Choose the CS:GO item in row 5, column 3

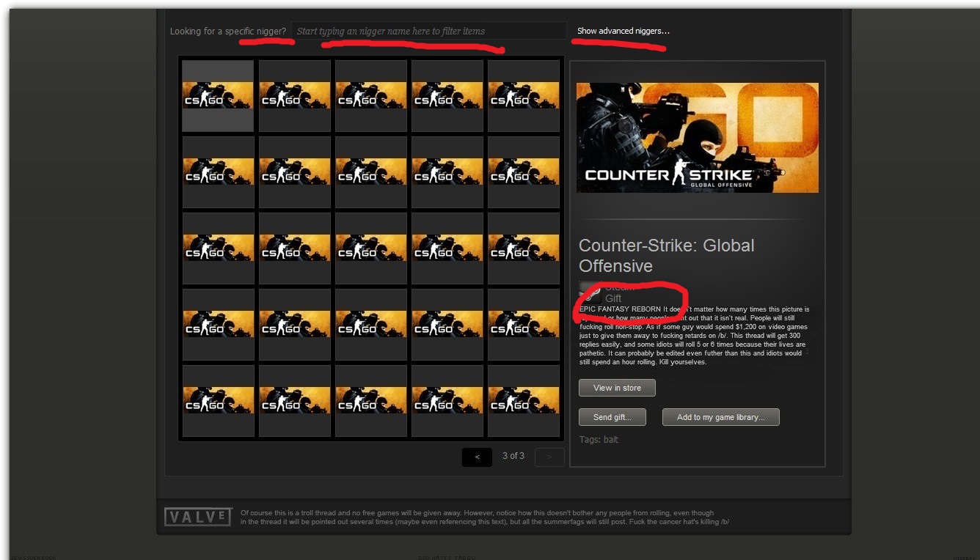tap(370, 401)
